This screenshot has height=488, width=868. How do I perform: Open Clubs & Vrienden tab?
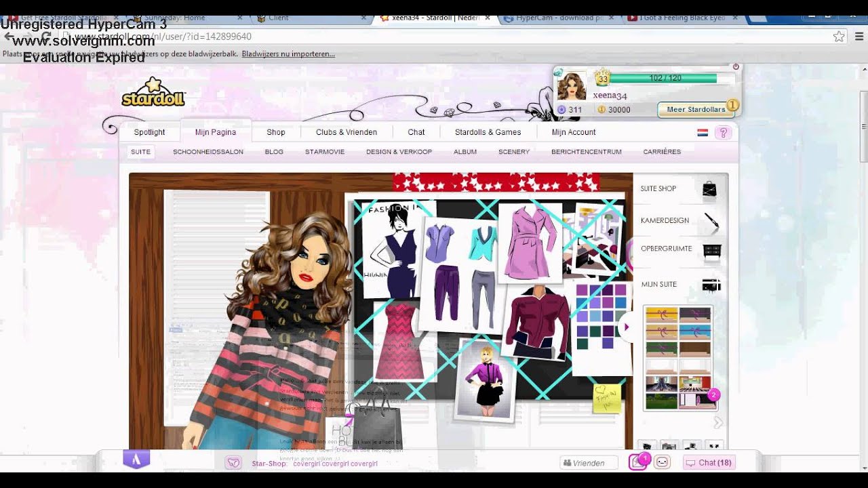[x=347, y=132]
